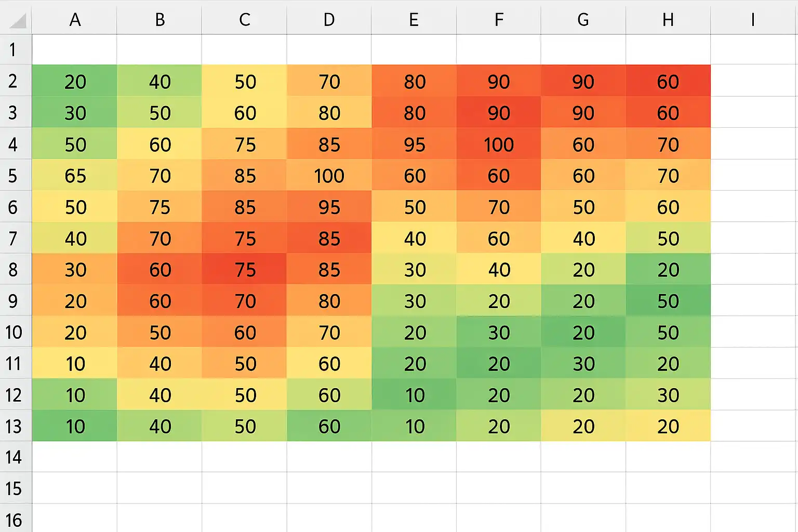This screenshot has width=798, height=532.
Task: Click cell E4 with value 95
Action: tap(414, 144)
